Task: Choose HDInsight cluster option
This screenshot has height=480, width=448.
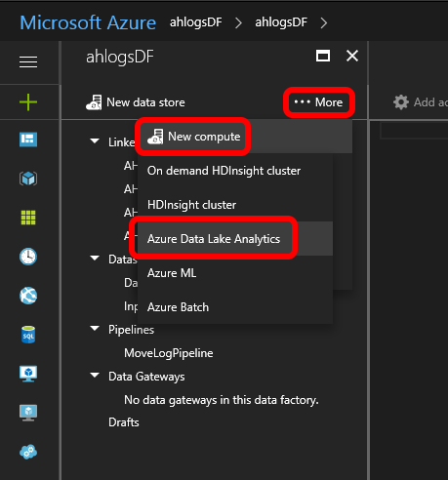Action: click(235, 205)
